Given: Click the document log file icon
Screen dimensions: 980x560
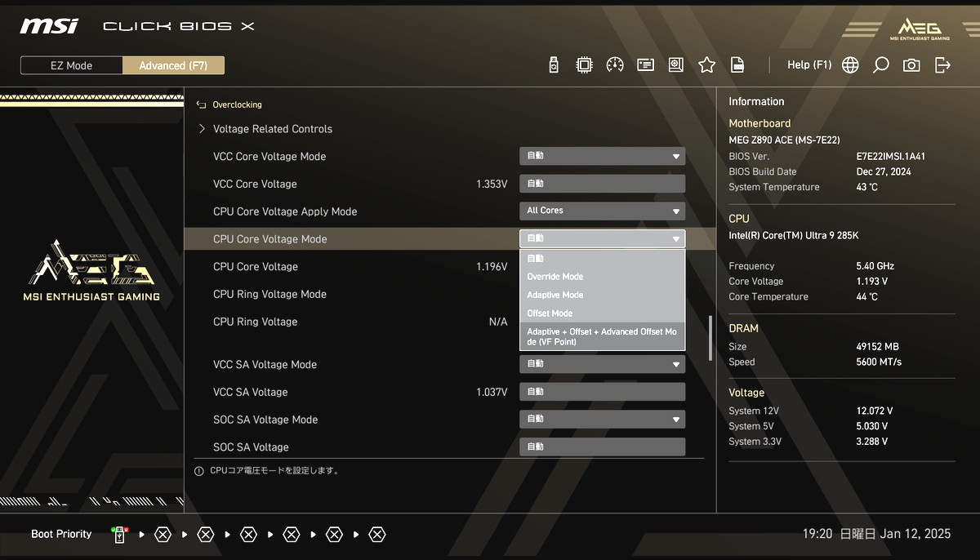Looking at the screenshot, I should tap(737, 65).
